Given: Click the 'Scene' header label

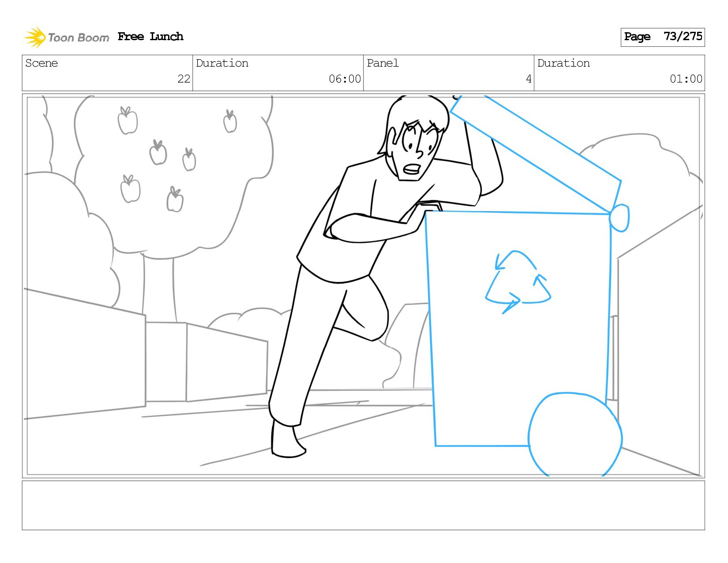Looking at the screenshot, I should (41, 63).
